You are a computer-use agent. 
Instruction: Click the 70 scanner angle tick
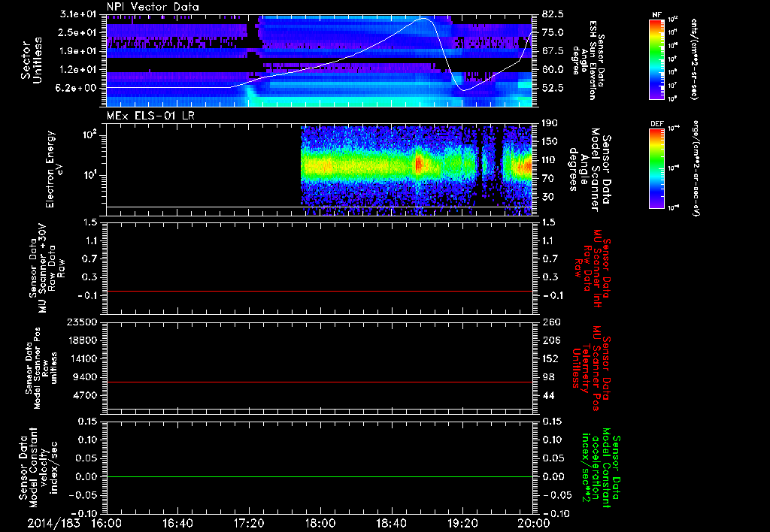point(548,179)
